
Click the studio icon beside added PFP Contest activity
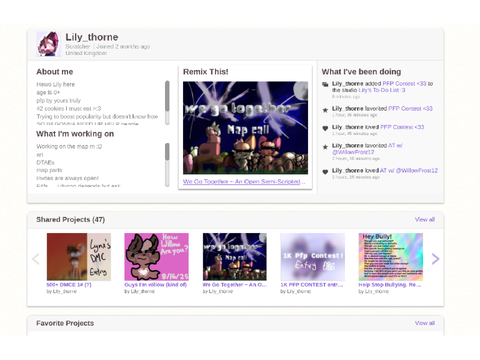click(x=325, y=84)
